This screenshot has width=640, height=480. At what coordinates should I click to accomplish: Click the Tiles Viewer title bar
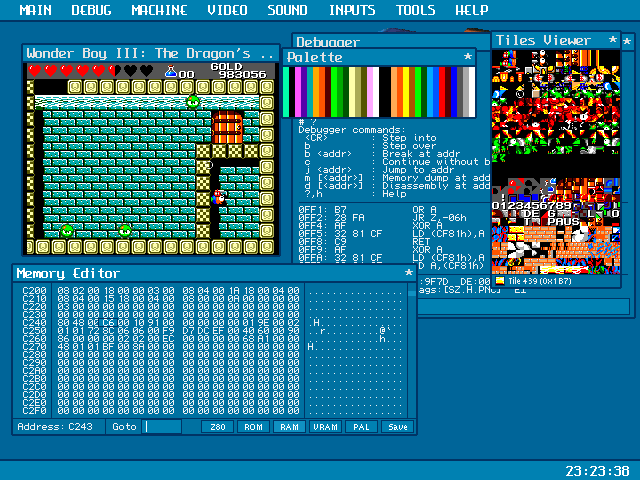(x=556, y=40)
